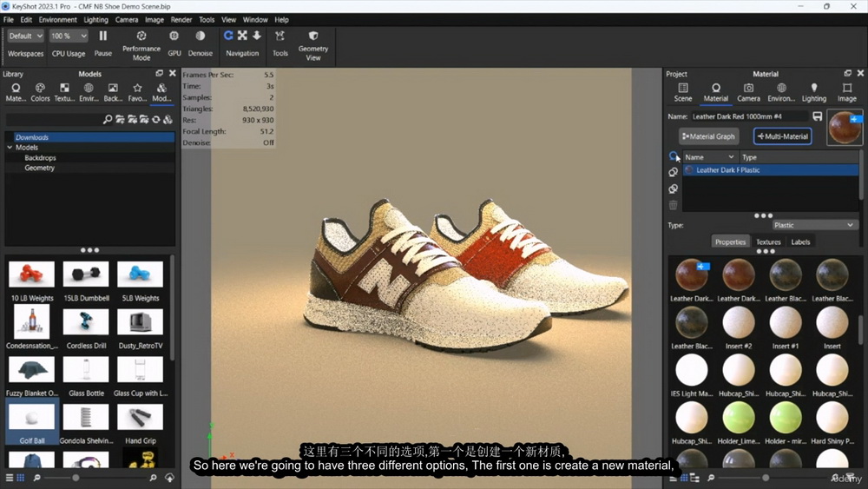Image resolution: width=868 pixels, height=489 pixels.
Task: Select the Backdrops tree item
Action: click(x=40, y=158)
